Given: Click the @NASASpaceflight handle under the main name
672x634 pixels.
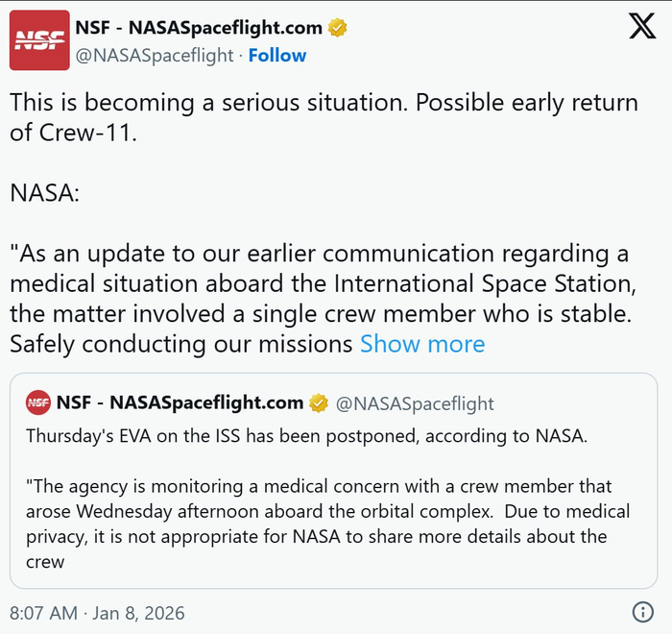Looking at the screenshot, I should [155, 56].
